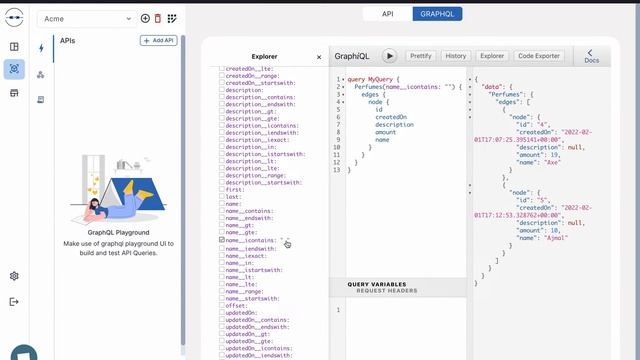Open the settings gear icon
This screenshot has height=360, width=640.
pyautogui.click(x=14, y=276)
